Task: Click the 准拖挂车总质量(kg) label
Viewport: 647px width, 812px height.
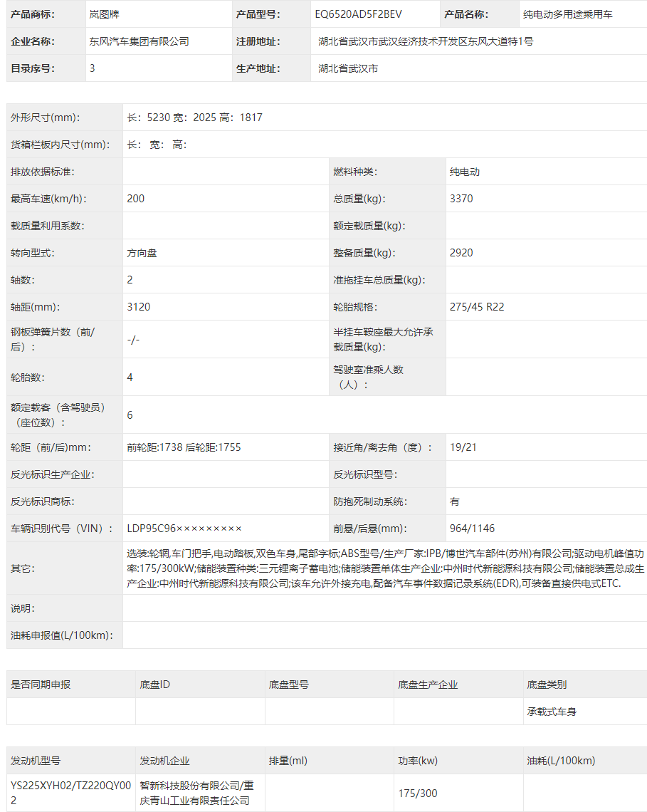Action: tap(379, 280)
